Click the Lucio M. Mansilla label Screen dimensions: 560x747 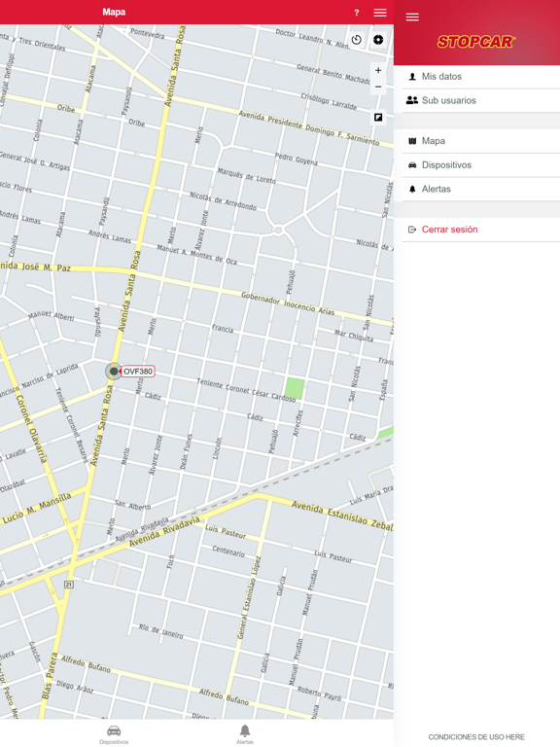(x=37, y=509)
